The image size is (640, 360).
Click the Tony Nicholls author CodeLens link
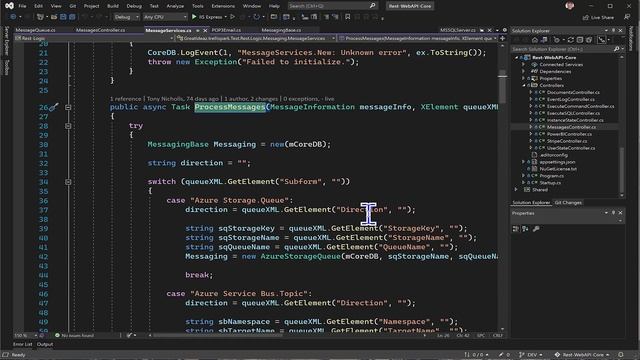(x=183, y=99)
